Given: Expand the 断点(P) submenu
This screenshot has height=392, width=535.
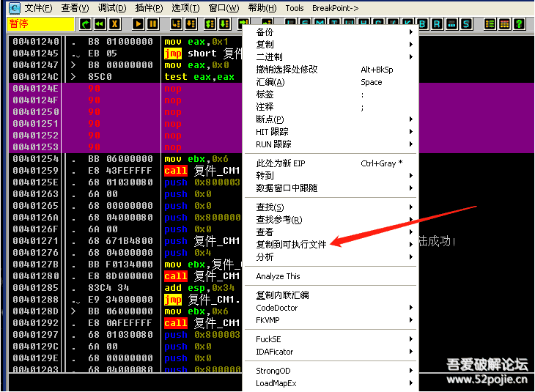Looking at the screenshot, I should 269,119.
